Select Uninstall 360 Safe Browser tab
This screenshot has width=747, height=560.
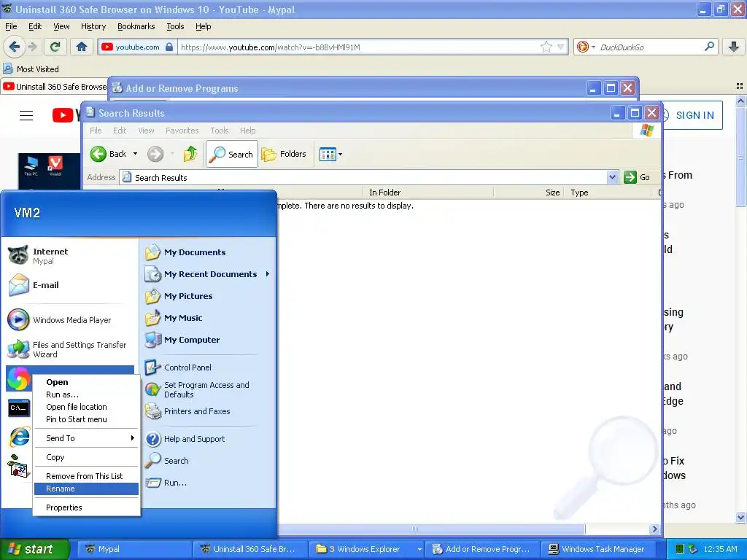point(55,87)
